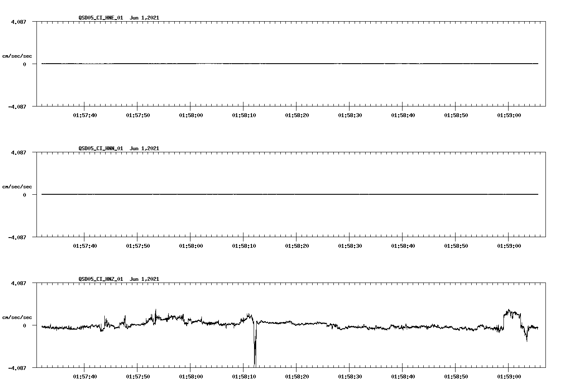Click the zero axis label on the HNZ plot

[25, 326]
